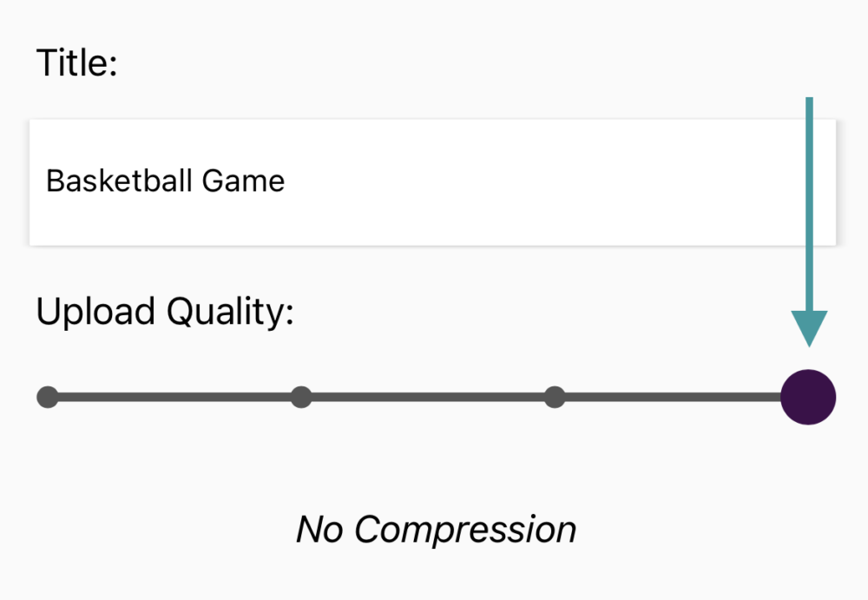
Task: Click slider track between first and second stops
Action: [x=174, y=398]
